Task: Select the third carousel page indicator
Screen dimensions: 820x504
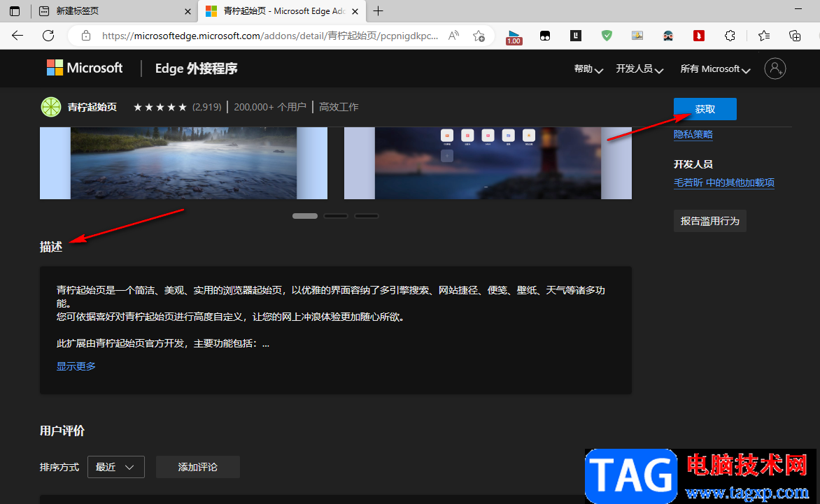Action: pos(366,216)
